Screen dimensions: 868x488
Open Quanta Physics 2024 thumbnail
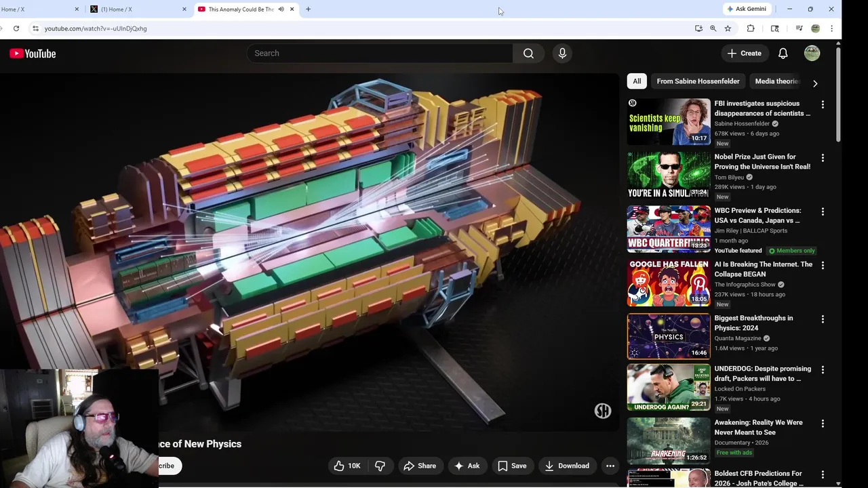(669, 336)
